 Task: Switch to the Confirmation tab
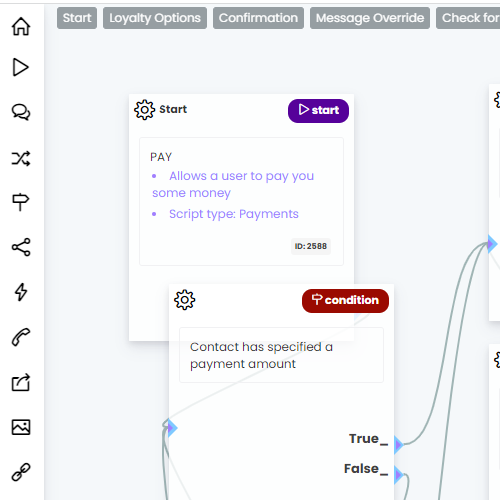tap(258, 18)
